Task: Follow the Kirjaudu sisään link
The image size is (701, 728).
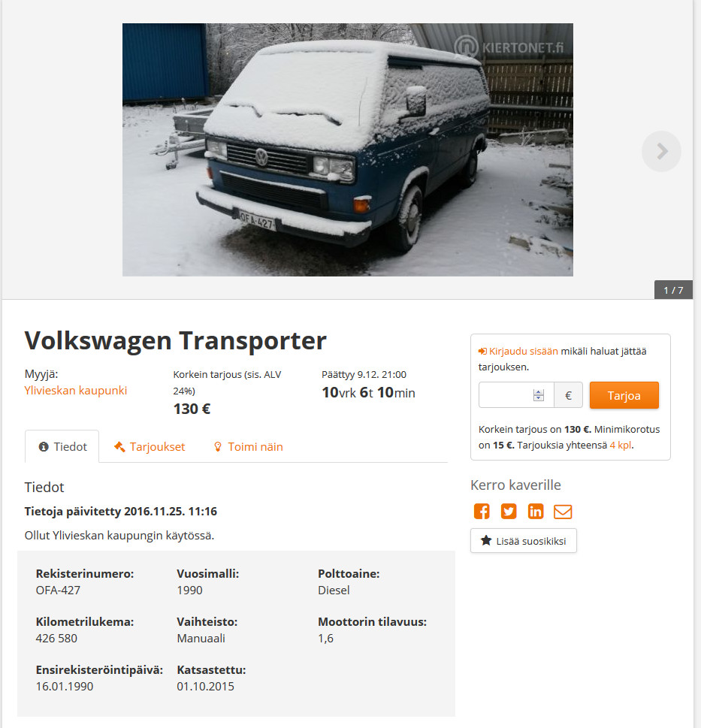Action: click(523, 352)
